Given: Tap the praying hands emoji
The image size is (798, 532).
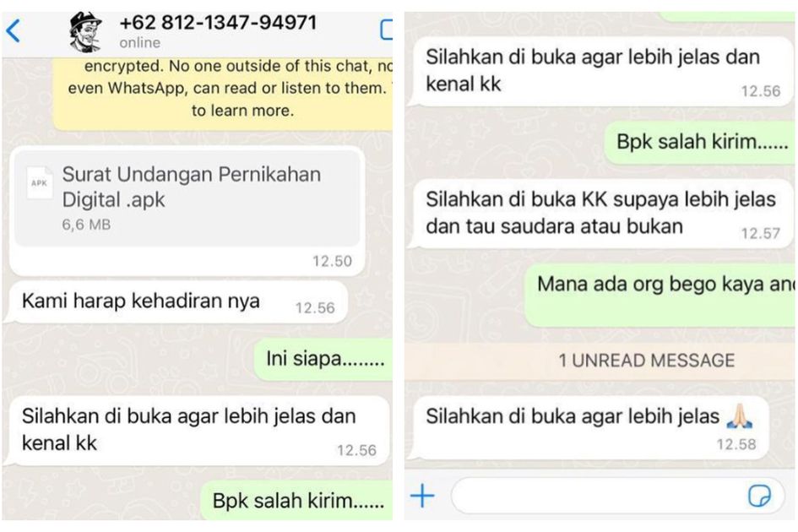Looking at the screenshot, I should coord(740,416).
